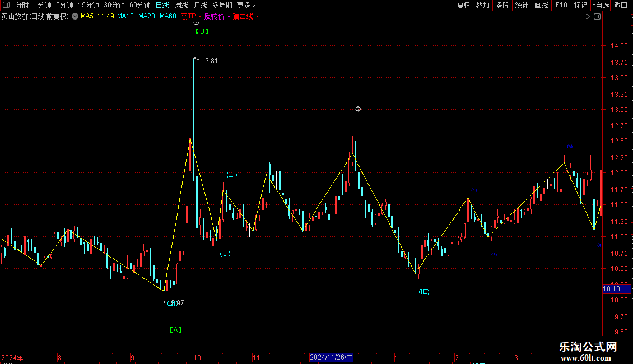Click the 统计 statistics button

click(x=522, y=5)
